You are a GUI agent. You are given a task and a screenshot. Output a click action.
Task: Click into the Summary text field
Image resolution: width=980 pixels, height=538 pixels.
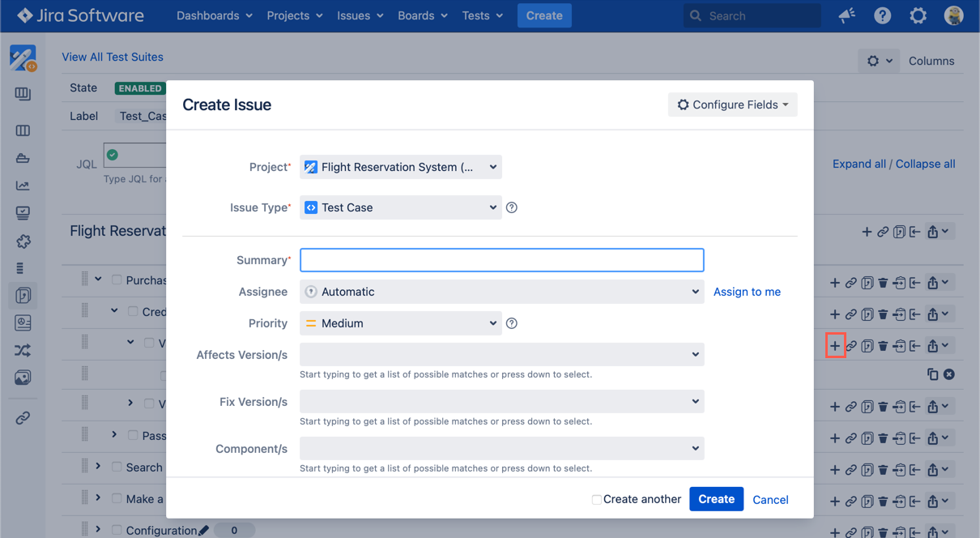pyautogui.click(x=501, y=260)
